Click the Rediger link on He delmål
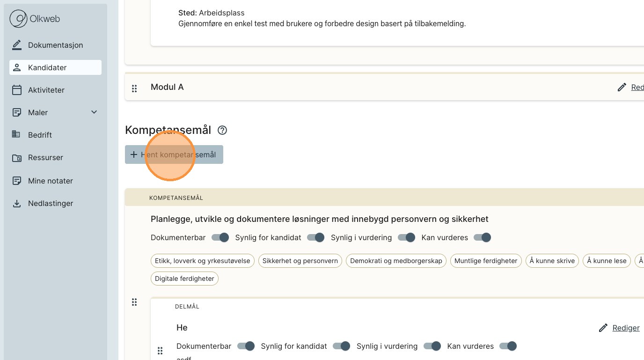 coord(626,328)
